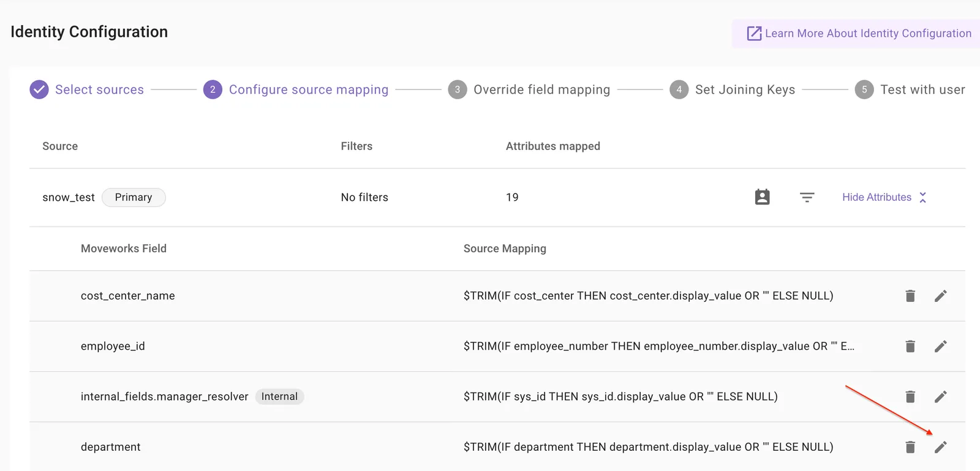Image resolution: width=980 pixels, height=471 pixels.
Task: Click the Moveworks Field column header
Action: tap(124, 248)
